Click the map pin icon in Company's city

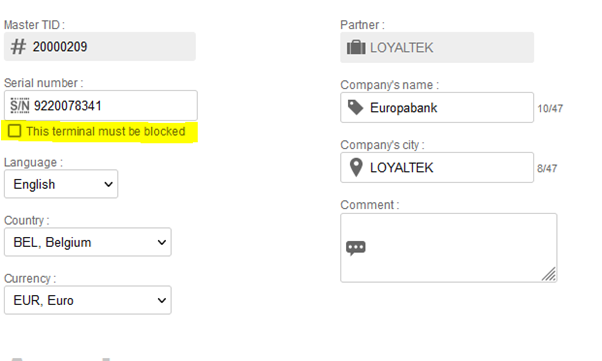pyautogui.click(x=356, y=167)
